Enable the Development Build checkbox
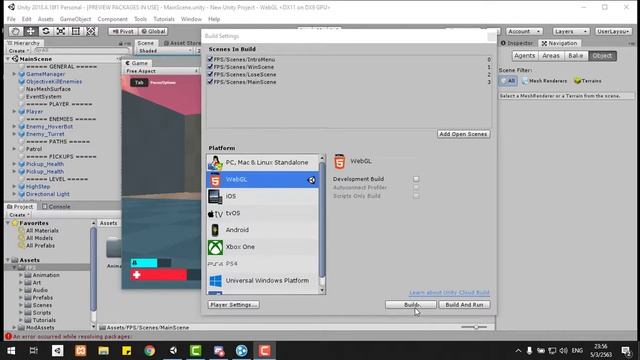This screenshot has height=360, width=640. point(416,179)
